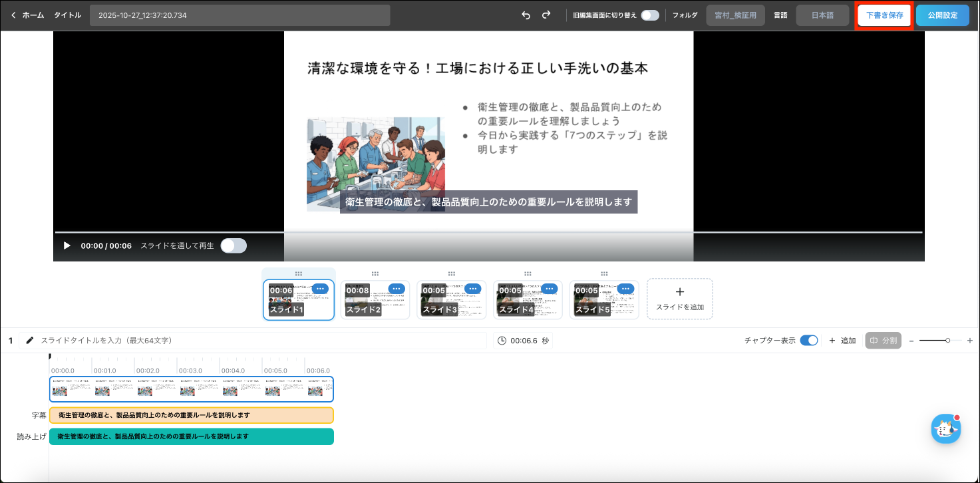Select the スライド4 thumbnail
The height and width of the screenshot is (483, 980).
click(x=528, y=300)
